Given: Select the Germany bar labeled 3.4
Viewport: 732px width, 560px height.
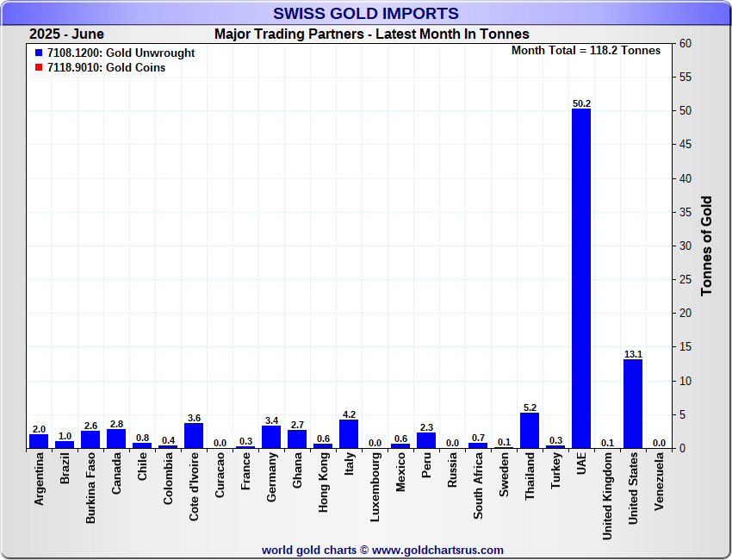Looking at the screenshot, I should [x=271, y=436].
